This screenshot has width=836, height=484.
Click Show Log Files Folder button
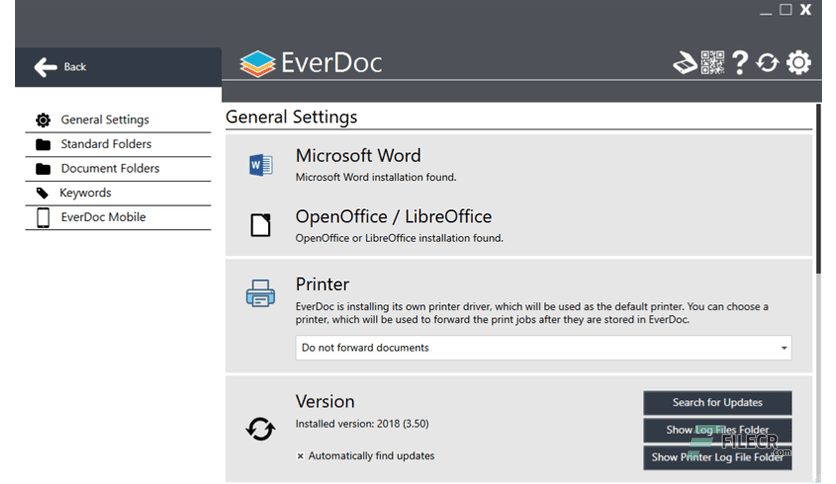[x=717, y=430]
